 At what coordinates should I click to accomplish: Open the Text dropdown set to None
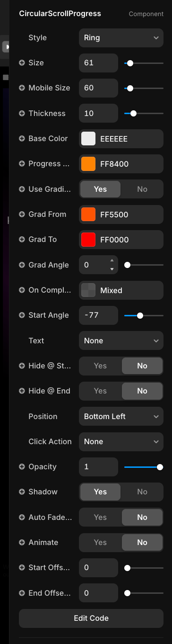121,340
